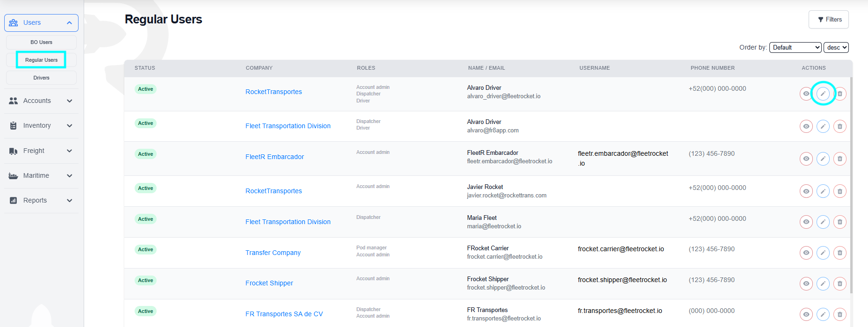Open Fleet Transportation Division link for Maria Fleet

[x=288, y=222]
